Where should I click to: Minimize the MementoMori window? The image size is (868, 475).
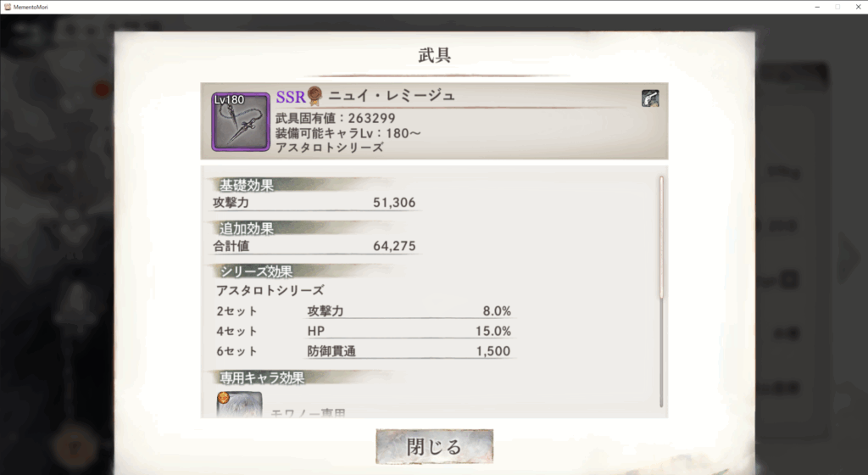point(817,7)
